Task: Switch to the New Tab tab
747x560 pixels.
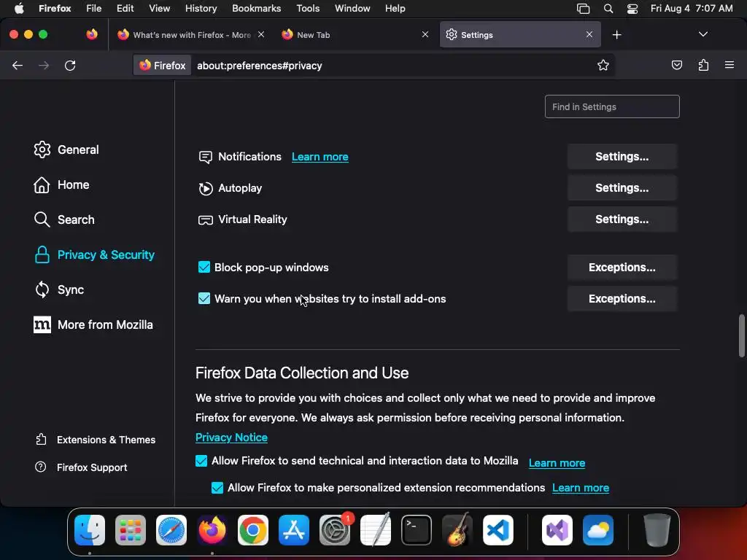Action: coord(355,35)
